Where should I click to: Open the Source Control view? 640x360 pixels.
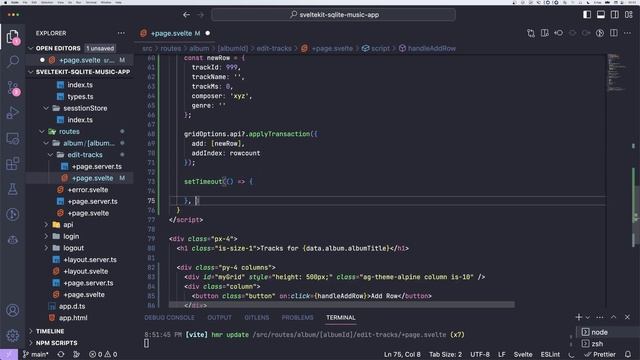13,88
